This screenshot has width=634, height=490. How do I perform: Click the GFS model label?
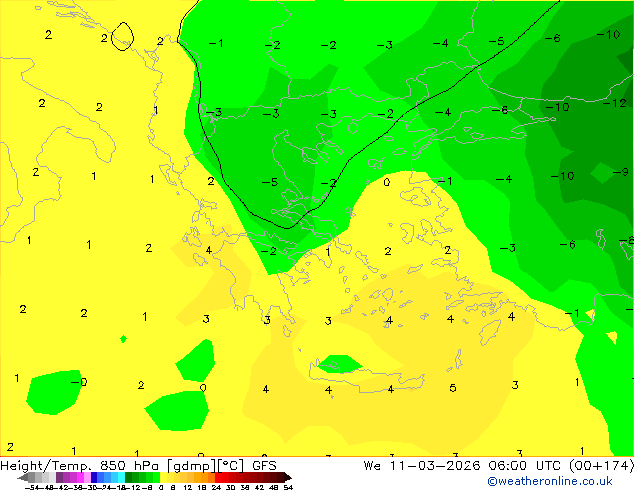pyautogui.click(x=264, y=466)
